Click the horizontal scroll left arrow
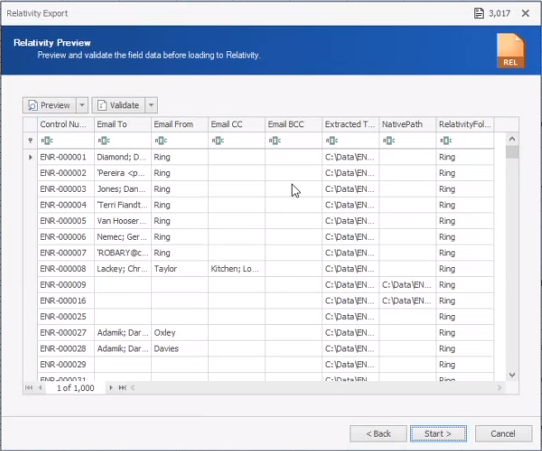Image resolution: width=542 pixels, height=451 pixels. (133, 388)
